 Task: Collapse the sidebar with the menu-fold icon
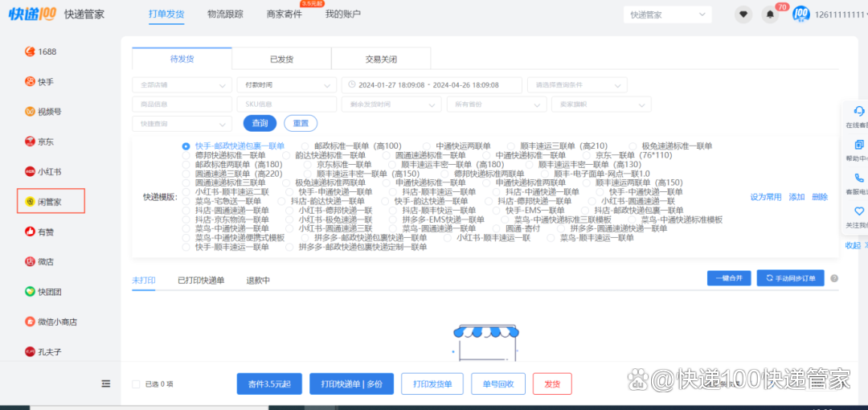point(106,383)
